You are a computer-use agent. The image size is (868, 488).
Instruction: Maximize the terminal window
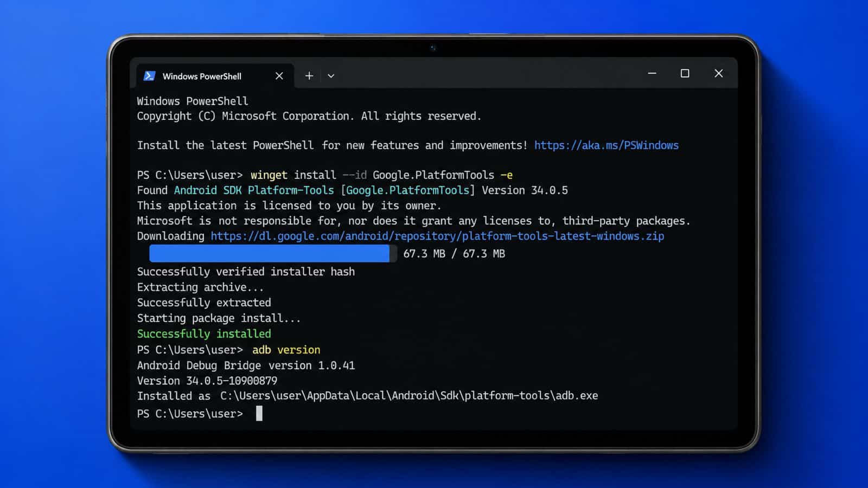pos(685,73)
